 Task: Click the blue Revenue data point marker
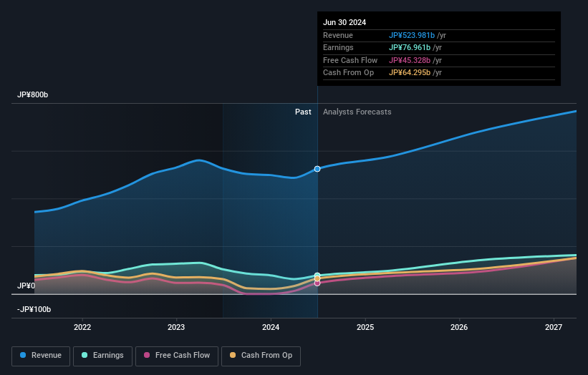point(317,169)
